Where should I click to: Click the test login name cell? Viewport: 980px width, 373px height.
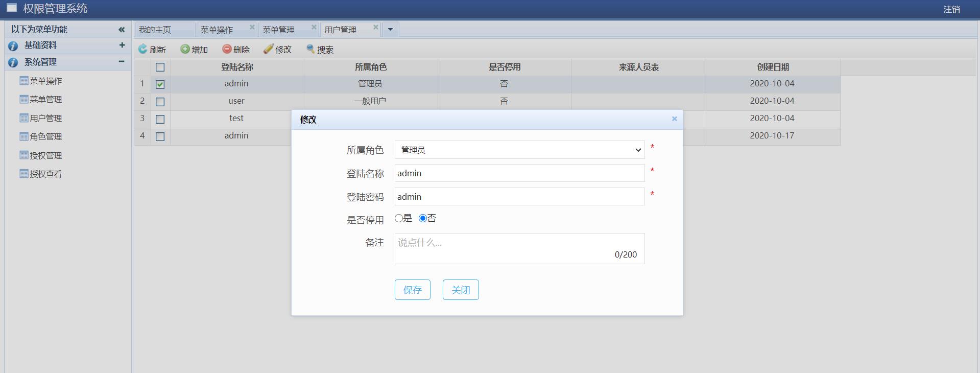[236, 118]
